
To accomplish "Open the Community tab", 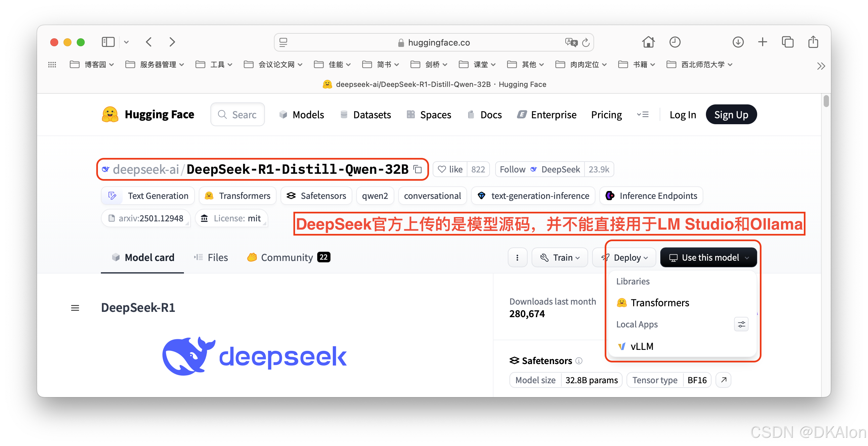I will pos(287,257).
